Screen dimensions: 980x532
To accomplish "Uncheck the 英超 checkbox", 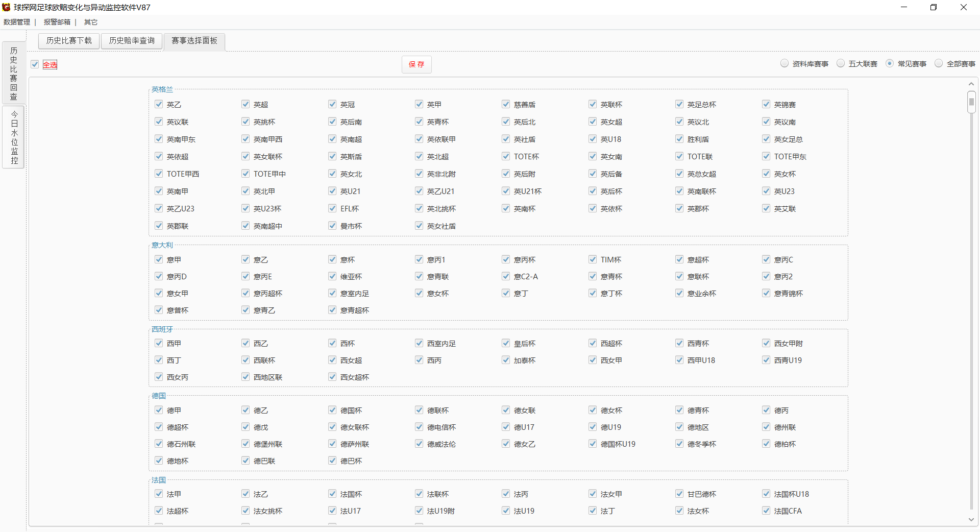I will tap(246, 104).
